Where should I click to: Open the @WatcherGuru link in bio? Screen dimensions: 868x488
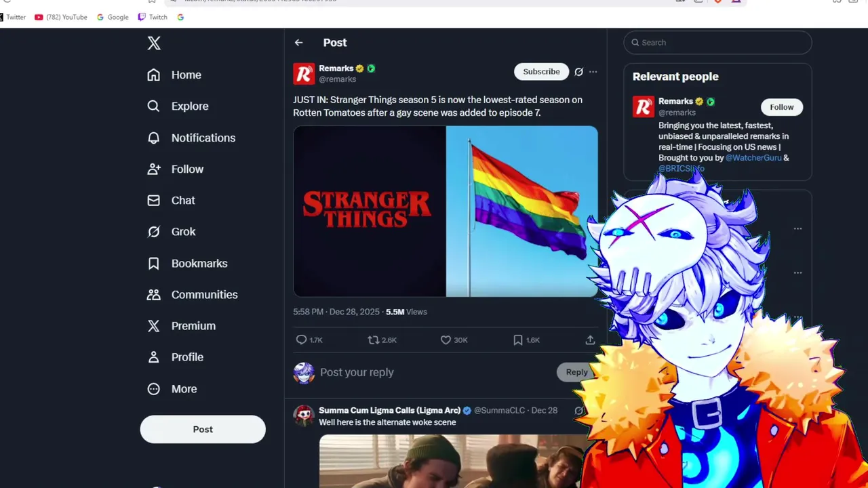(753, 158)
